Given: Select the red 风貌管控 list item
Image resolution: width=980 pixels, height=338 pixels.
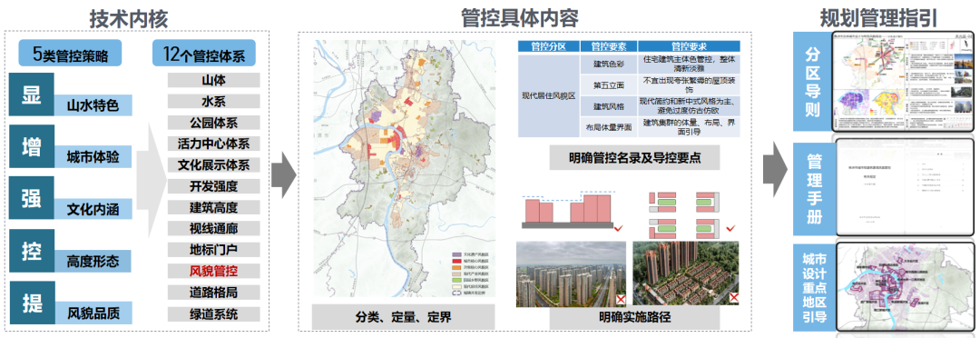Looking at the screenshot, I should (x=214, y=272).
